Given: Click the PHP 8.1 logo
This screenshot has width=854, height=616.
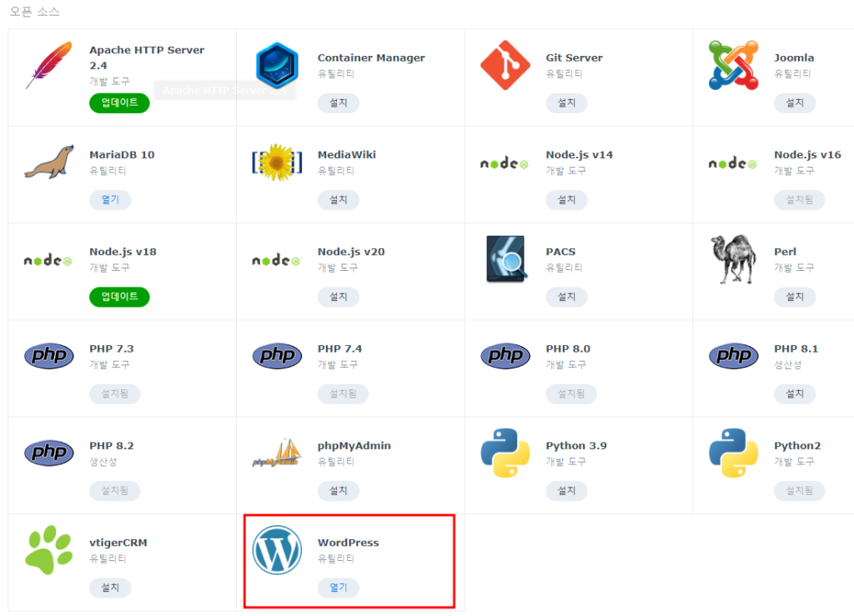Looking at the screenshot, I should (x=734, y=356).
